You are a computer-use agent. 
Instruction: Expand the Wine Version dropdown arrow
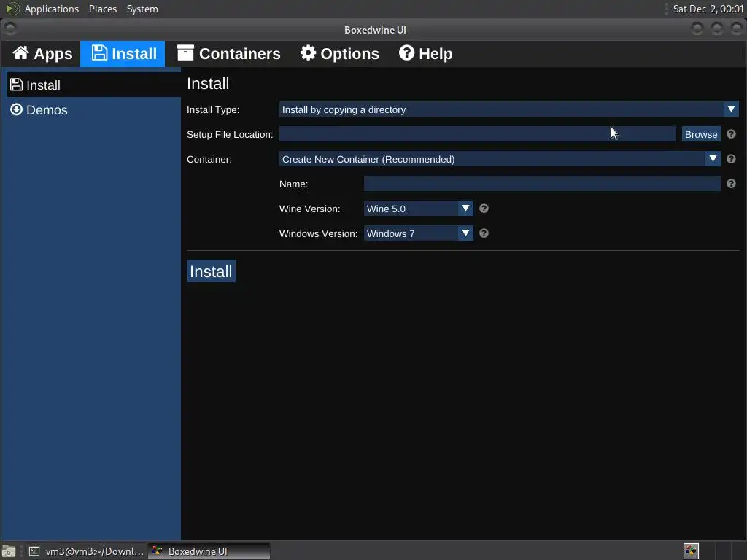tap(465, 208)
